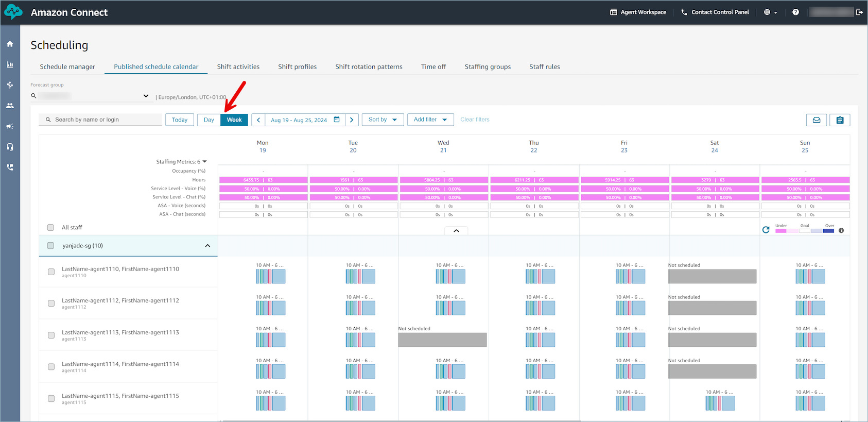
Task: Click the refresh staffing metrics icon
Action: pyautogui.click(x=766, y=230)
